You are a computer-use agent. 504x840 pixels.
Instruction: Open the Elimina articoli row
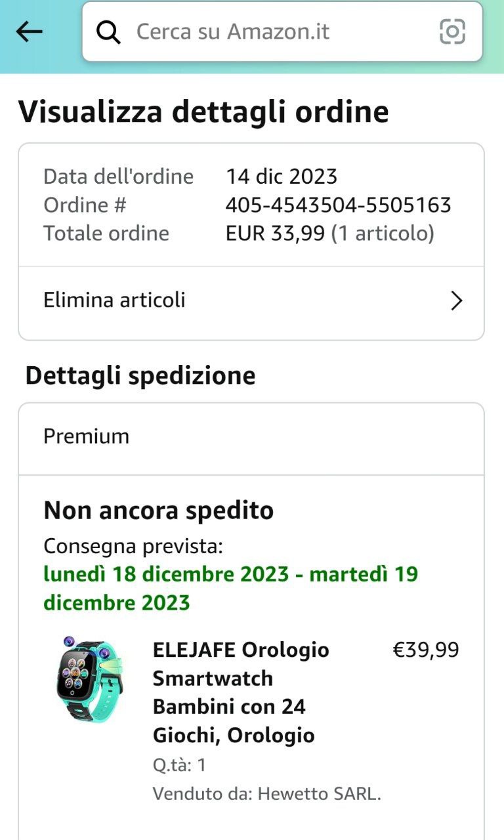pyautogui.click(x=251, y=301)
